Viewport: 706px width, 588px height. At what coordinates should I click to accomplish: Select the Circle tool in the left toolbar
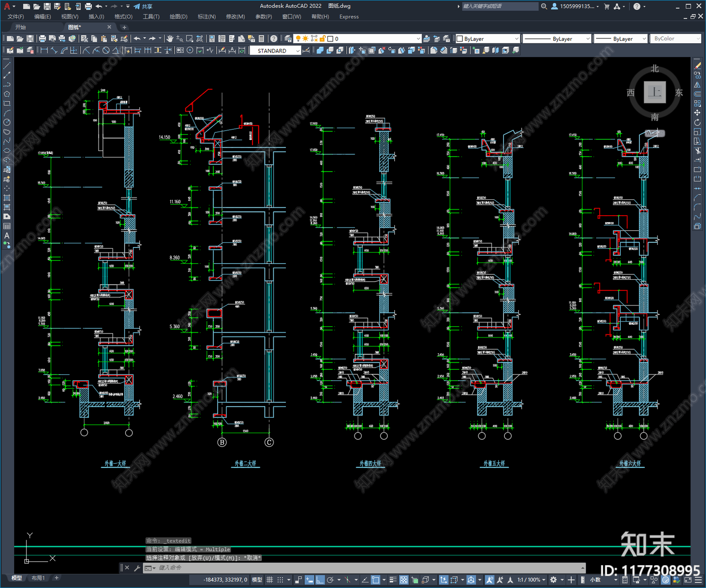pyautogui.click(x=7, y=122)
